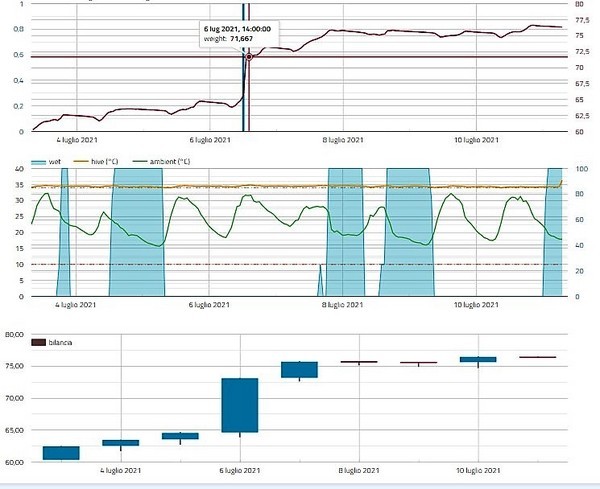Viewport: 600px width, 489px height.
Task: Click '8 luglio 2021' label on bilancia chart axis
Action: [358, 470]
